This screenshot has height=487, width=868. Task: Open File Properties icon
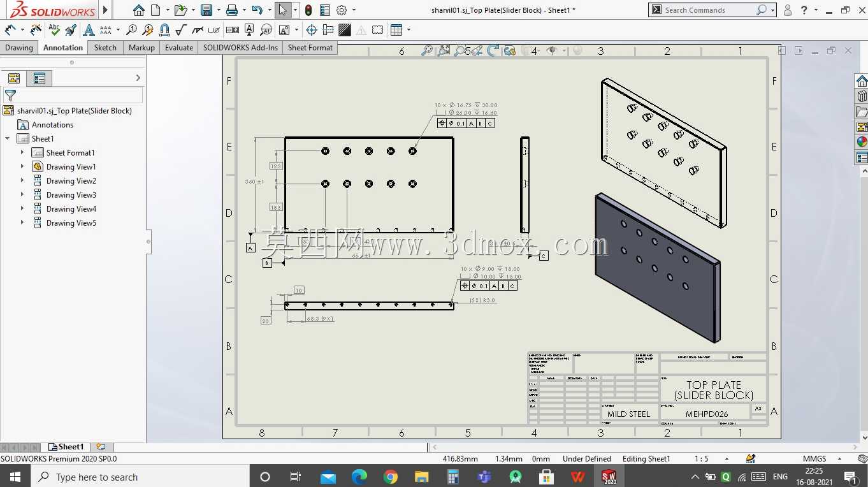(x=325, y=10)
